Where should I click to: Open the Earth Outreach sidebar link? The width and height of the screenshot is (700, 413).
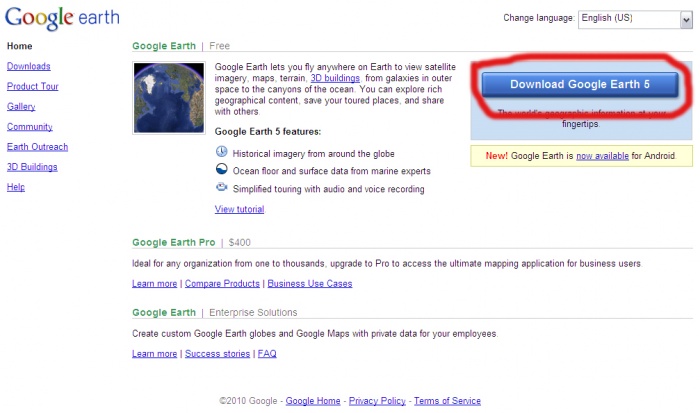38,146
